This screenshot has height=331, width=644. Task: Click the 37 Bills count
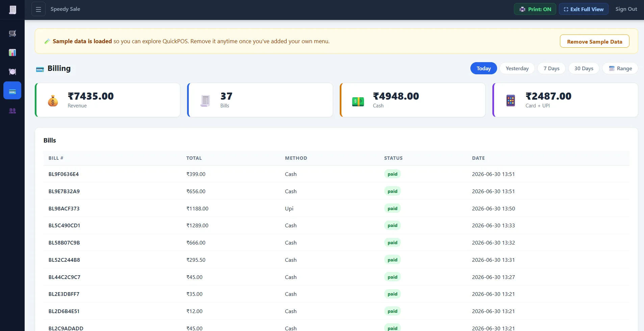coord(226,96)
